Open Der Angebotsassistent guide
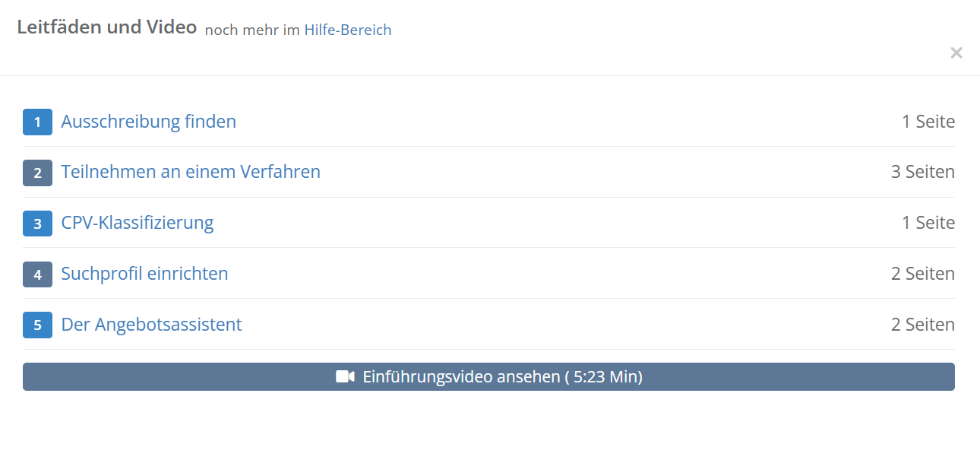The image size is (980, 463). coord(151,325)
